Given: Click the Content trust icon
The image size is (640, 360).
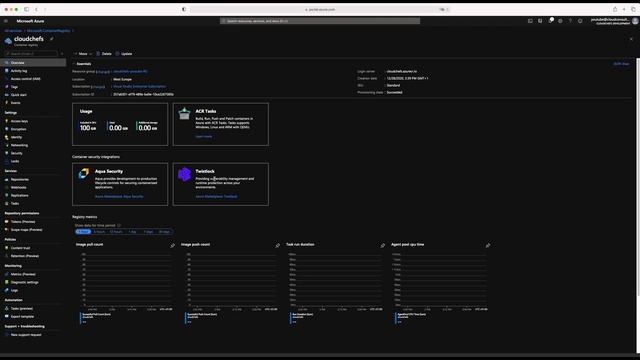Looking at the screenshot, I should 7,248.
